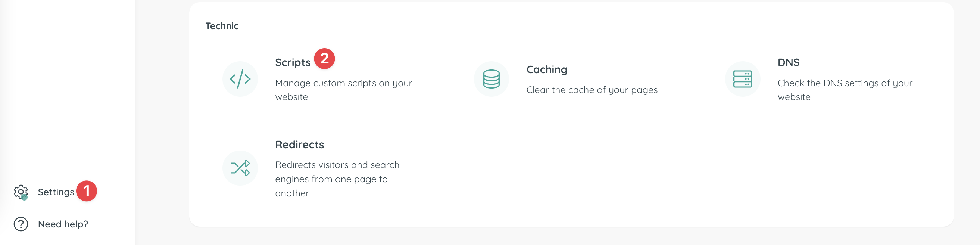This screenshot has width=980, height=245.
Task: Select the Settings label in the sidebar
Action: pos(56,192)
